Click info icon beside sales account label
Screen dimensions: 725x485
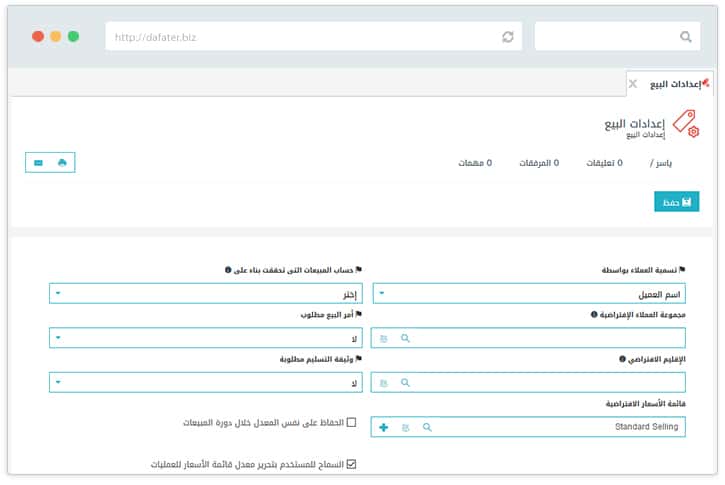227,270
